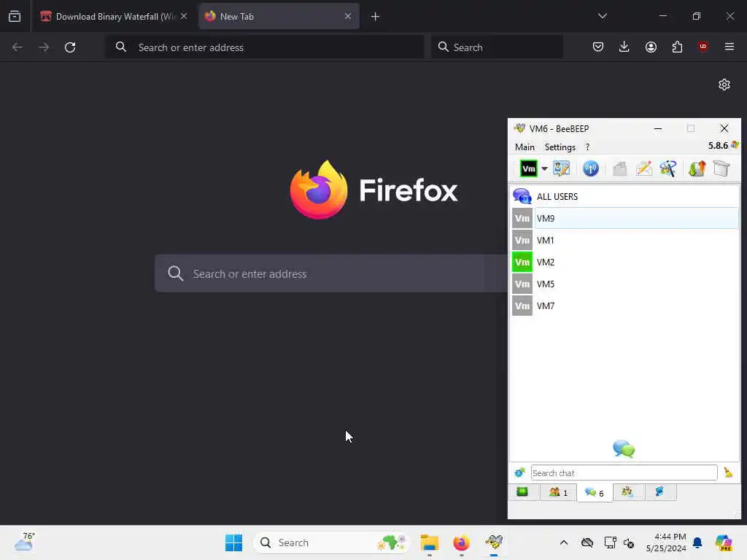Open the Firefox hamburger application menu
747x560 pixels.
pyautogui.click(x=729, y=47)
